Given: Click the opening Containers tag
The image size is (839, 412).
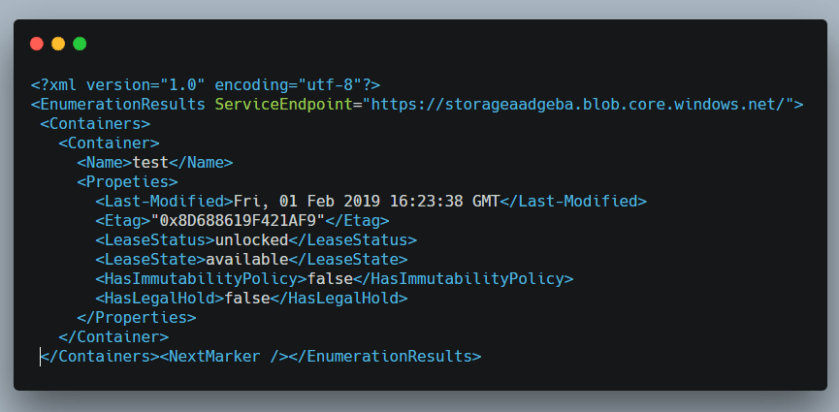Looking at the screenshot, I should (95, 124).
